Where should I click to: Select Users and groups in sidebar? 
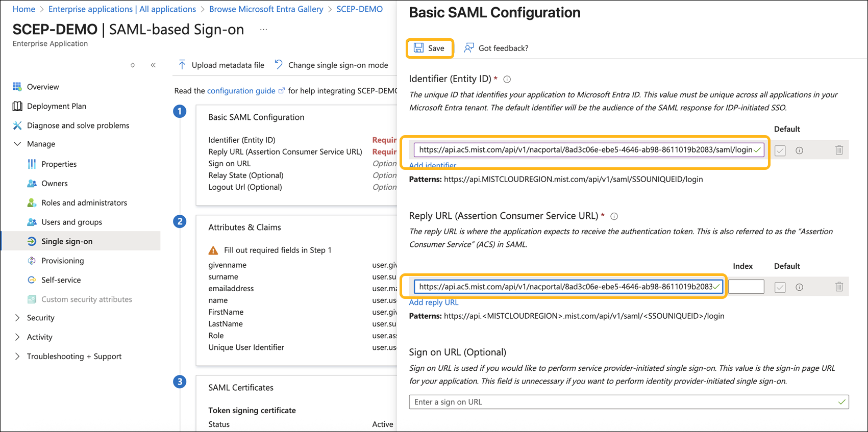coord(71,222)
